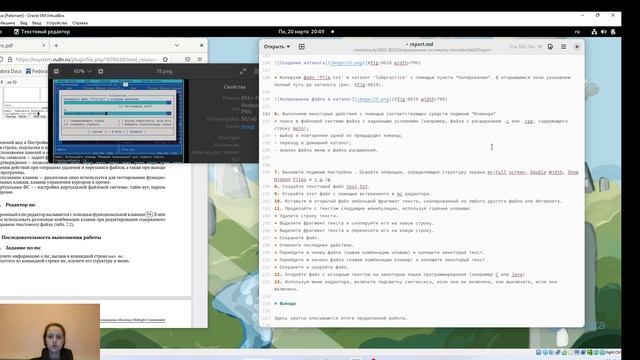This screenshot has height=360, width=640.
Task: Open the clock calendar Пн, 20 марта 20:49
Action: point(301,31)
